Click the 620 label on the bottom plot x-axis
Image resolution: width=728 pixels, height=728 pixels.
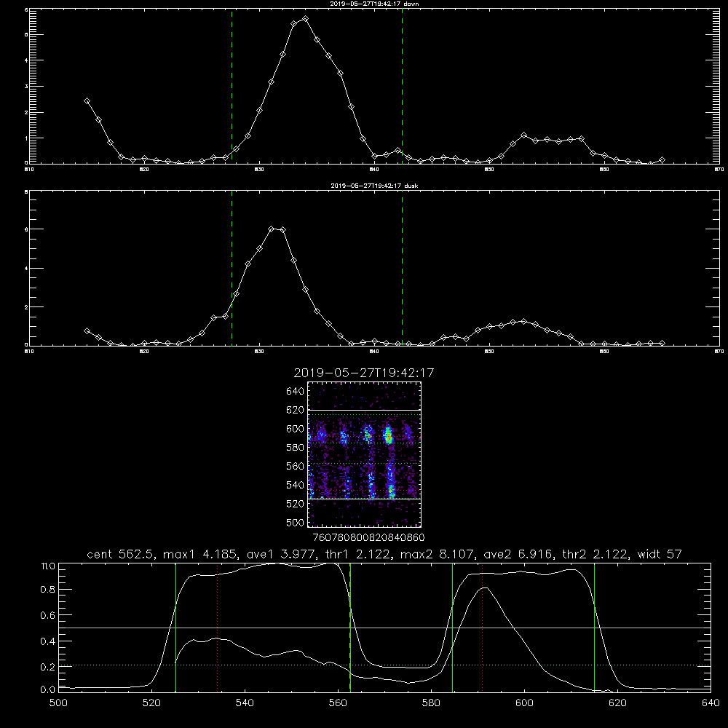click(x=617, y=703)
